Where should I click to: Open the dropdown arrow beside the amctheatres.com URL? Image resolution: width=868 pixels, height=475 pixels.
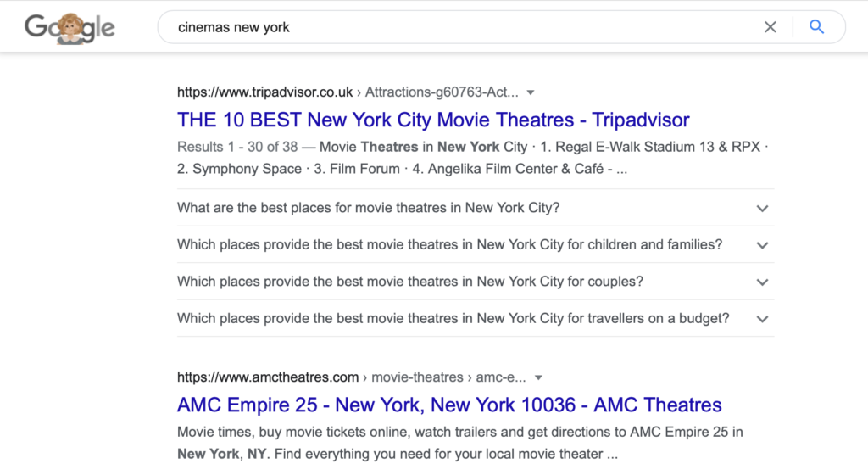point(538,377)
